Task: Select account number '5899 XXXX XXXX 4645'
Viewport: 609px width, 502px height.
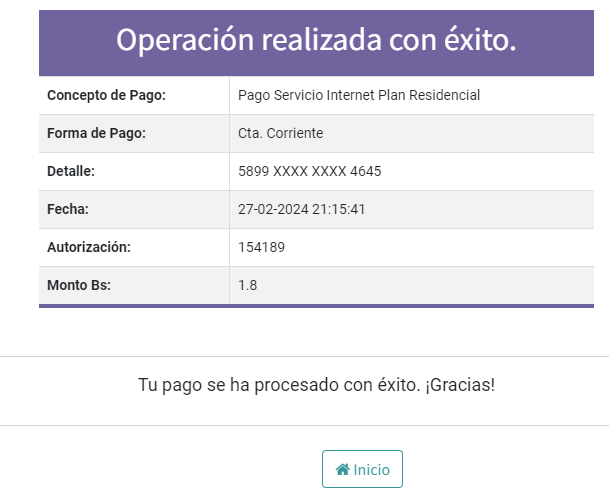Action: click(x=310, y=171)
